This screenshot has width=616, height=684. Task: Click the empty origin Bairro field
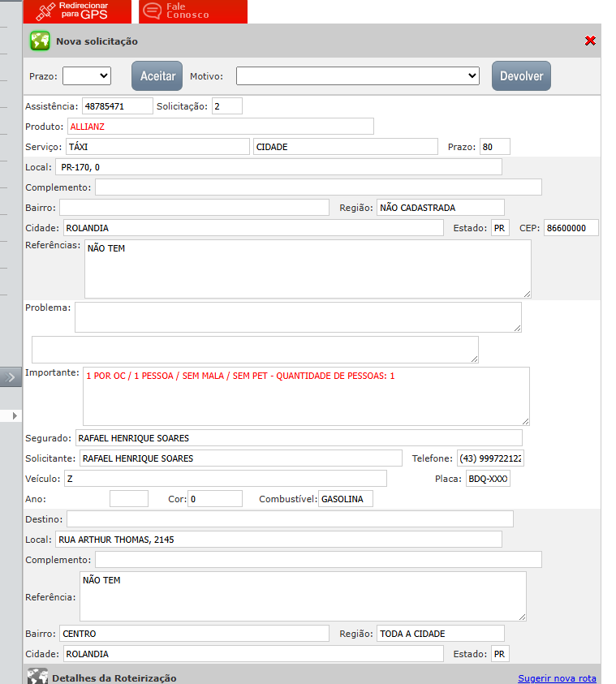click(194, 208)
